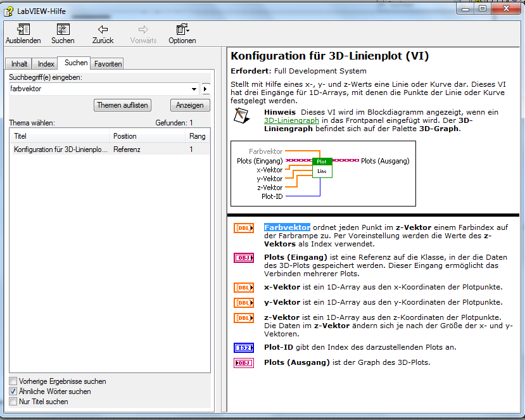The image size is (525, 420).
Task: Click the Suchen toolbar icon
Action: point(63,30)
